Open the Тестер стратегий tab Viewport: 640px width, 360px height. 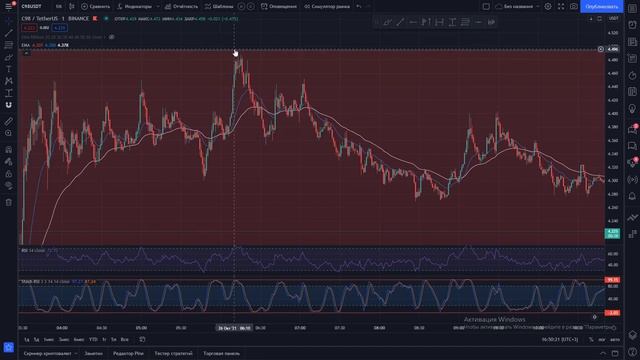(173, 353)
